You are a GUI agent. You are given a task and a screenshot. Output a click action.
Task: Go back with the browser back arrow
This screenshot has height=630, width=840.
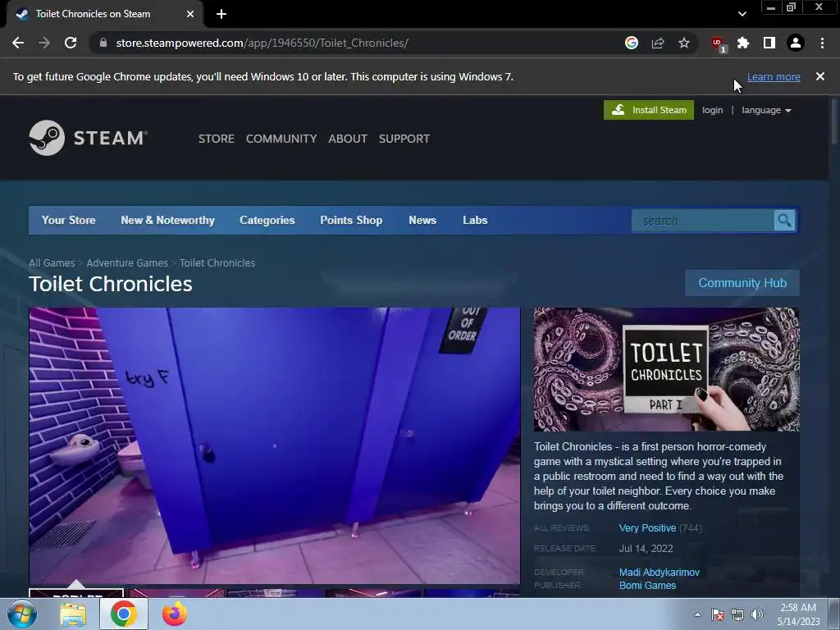click(18, 43)
